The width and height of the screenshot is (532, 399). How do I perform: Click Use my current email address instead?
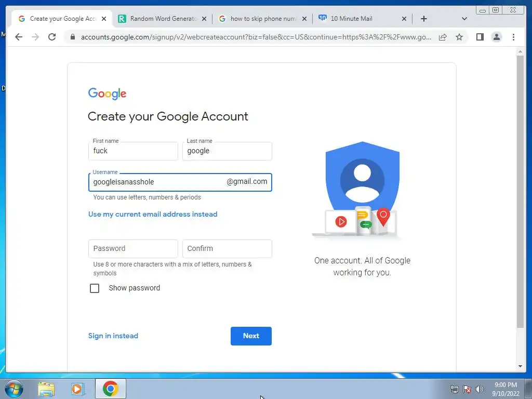153,215
